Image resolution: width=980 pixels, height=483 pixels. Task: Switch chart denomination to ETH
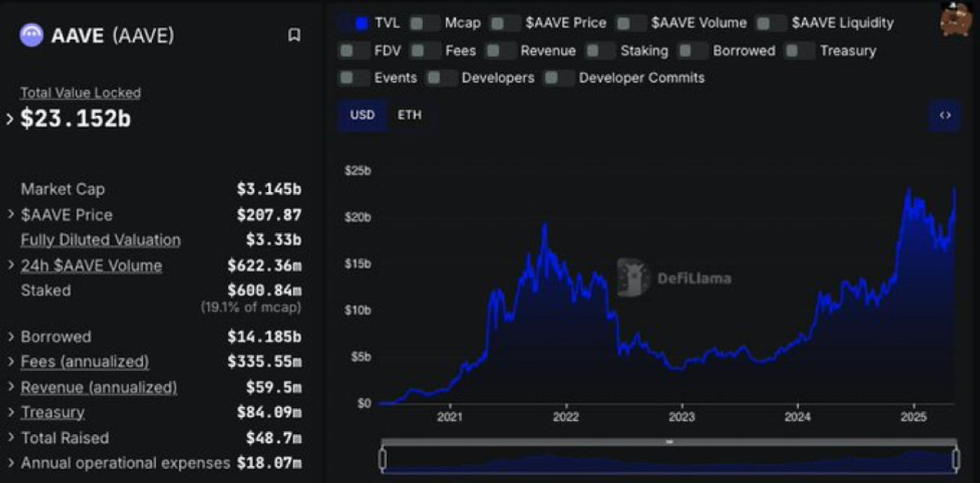(410, 115)
